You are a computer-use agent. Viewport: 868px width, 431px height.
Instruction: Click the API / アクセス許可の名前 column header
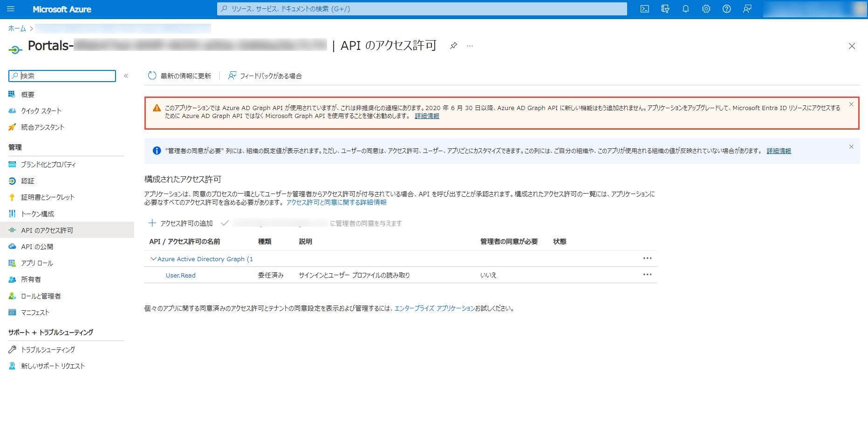click(185, 241)
